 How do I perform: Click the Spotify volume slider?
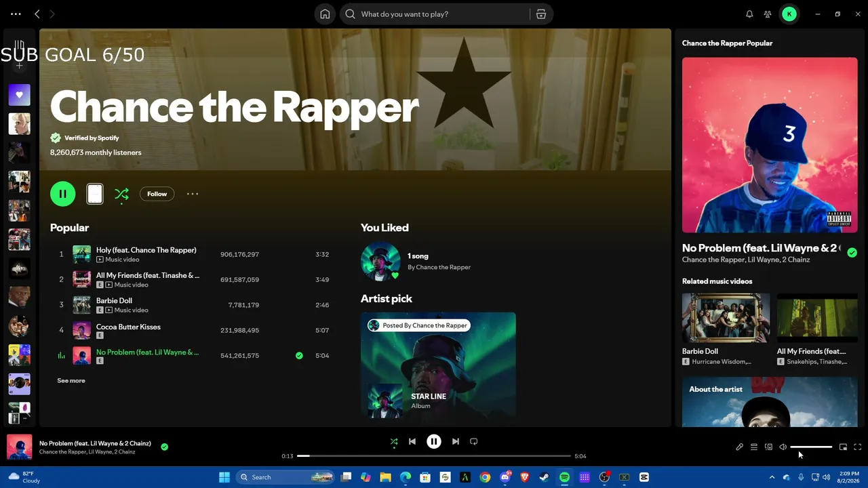click(811, 447)
